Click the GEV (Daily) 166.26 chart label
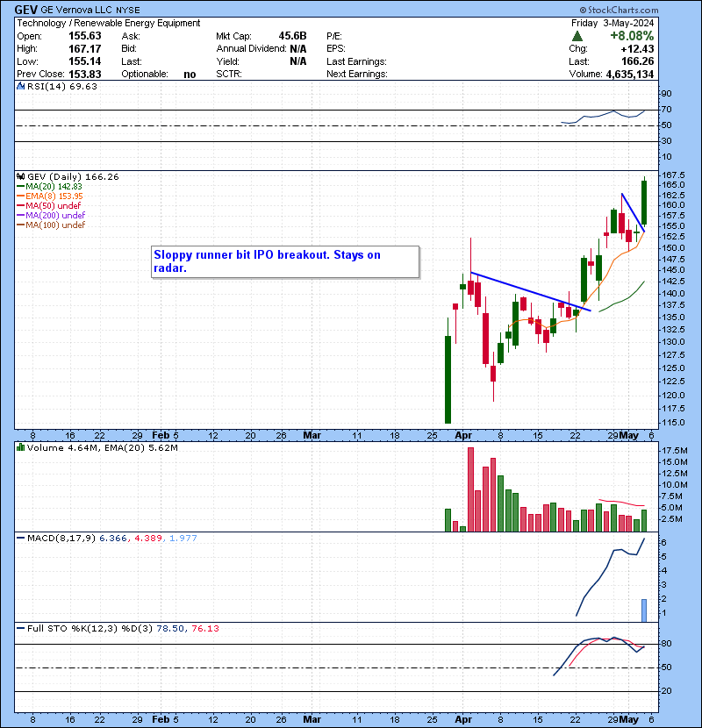702x728 pixels. (x=73, y=177)
